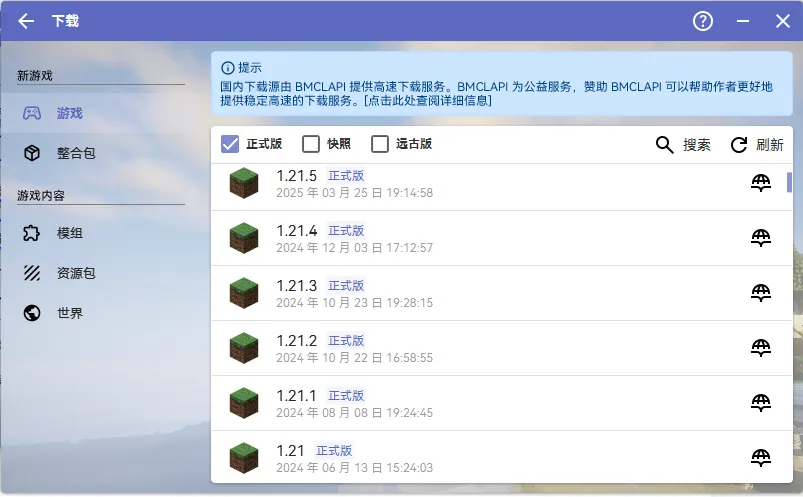Enable the 快照 checkbox
The height and width of the screenshot is (497, 803).
tap(311, 144)
